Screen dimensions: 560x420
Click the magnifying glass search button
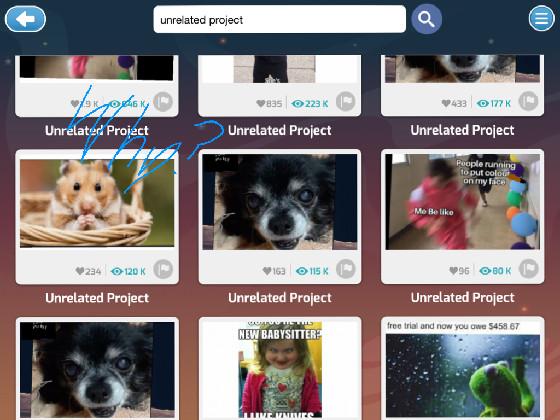coord(426,19)
